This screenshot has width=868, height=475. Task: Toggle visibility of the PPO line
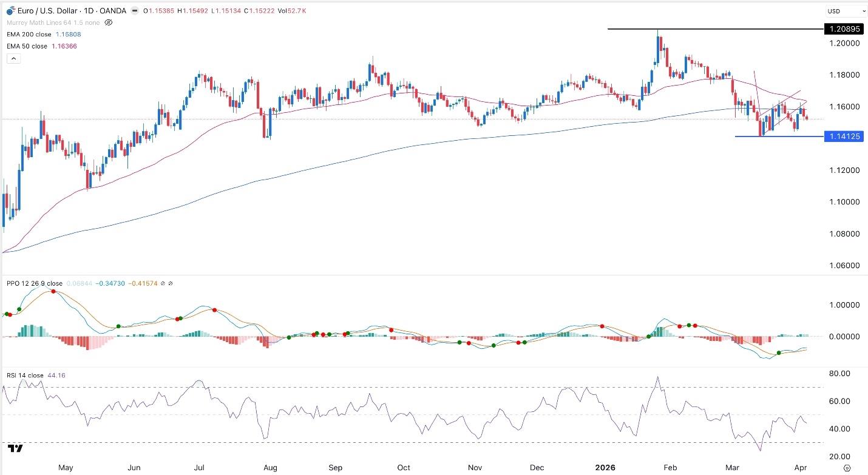pyautogui.click(x=162, y=283)
